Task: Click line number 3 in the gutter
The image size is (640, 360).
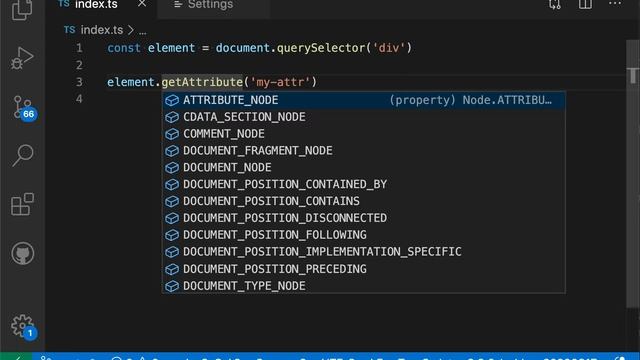Action: 79,82
